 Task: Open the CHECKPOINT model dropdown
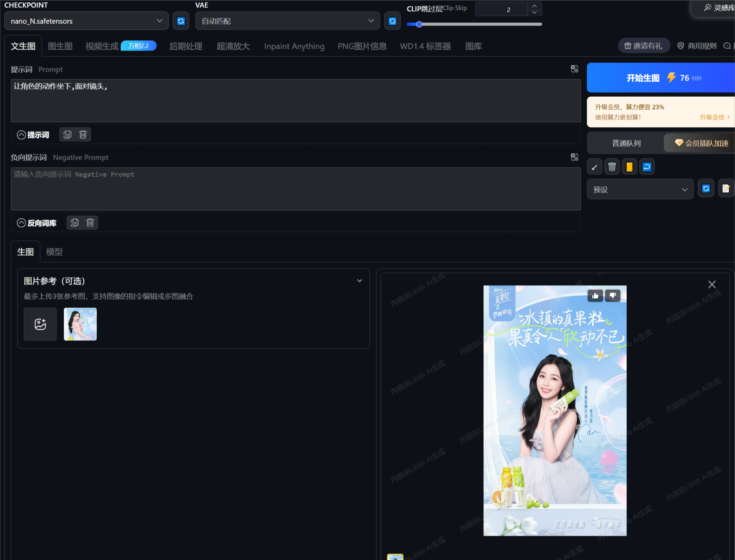[86, 21]
